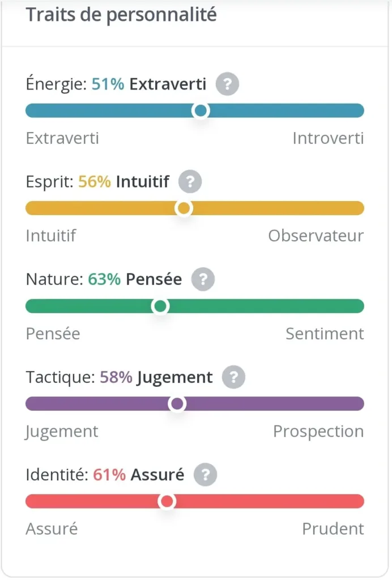Viewport: 392px width, 580px height.
Task: Click the Prospection label
Action: [x=318, y=431]
